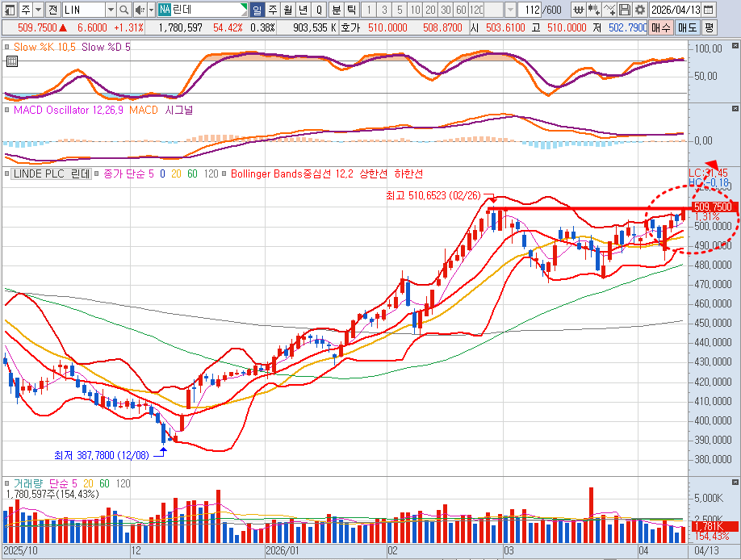Click the left panel toggle icon in toolbar
This screenshot has width=741, height=560.
[x=9, y=10]
